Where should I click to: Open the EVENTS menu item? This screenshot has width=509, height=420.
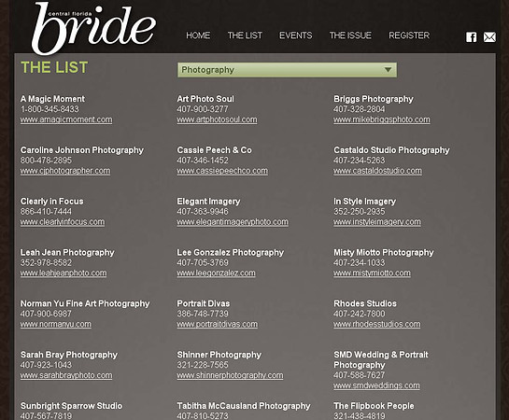pos(296,35)
